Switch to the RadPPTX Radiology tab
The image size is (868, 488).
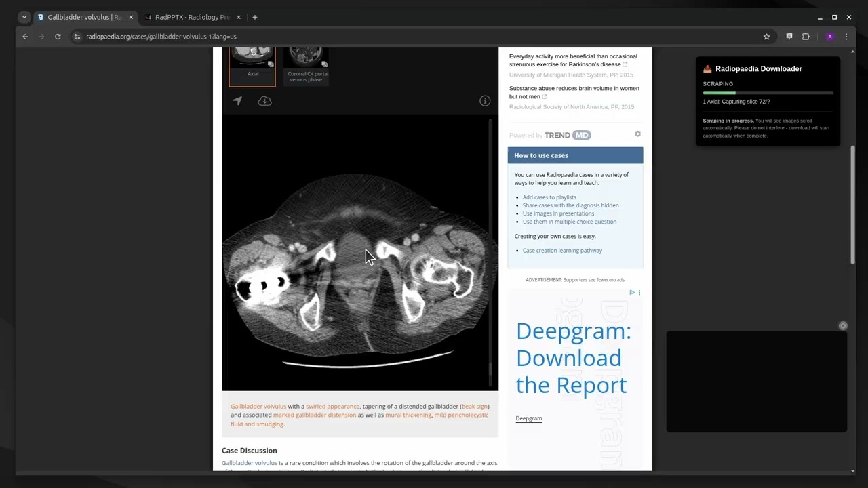(193, 17)
